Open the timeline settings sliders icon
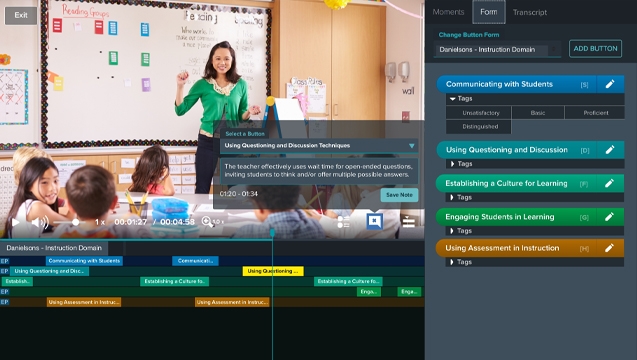 click(408, 222)
